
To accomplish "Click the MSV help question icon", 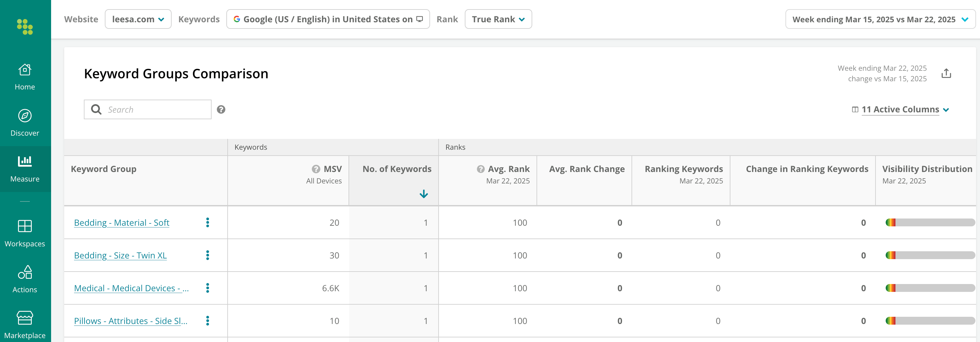I will point(316,169).
